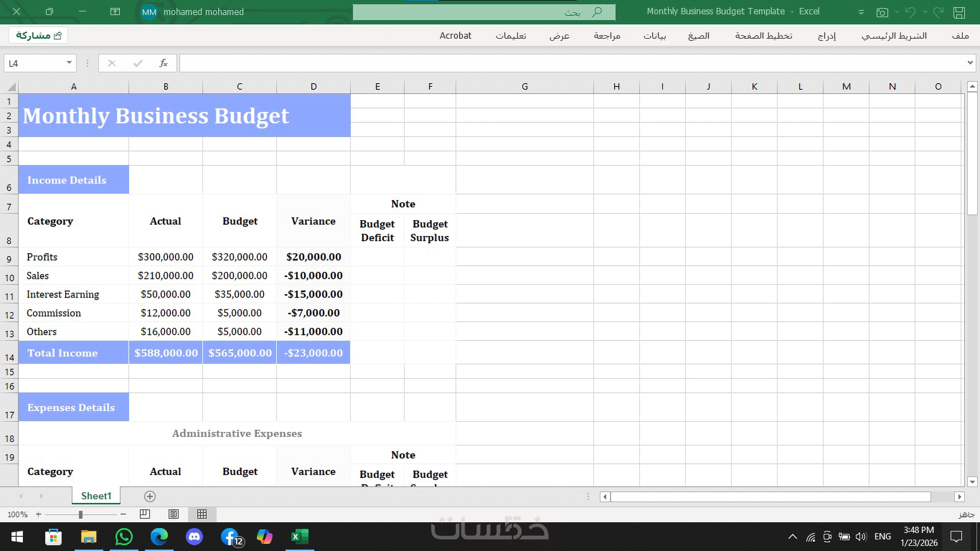
Task: Switch to Page Layout view
Action: coord(174,514)
